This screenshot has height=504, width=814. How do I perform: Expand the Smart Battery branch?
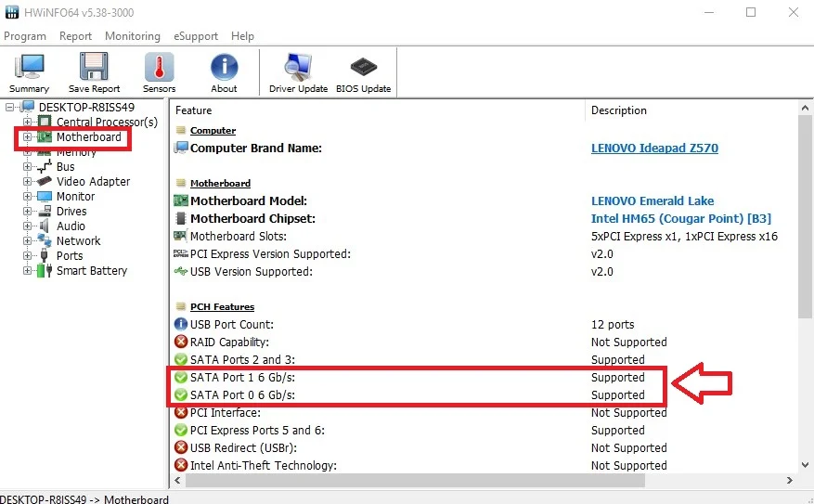point(27,271)
